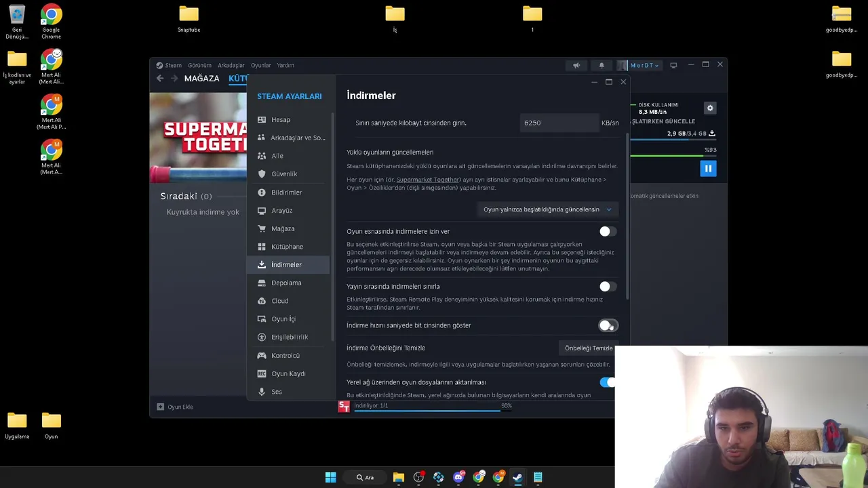Viewport: 868px width, 488px height.
Task: Click the download arrow icon beside 3,4 GB
Action: tap(712, 134)
